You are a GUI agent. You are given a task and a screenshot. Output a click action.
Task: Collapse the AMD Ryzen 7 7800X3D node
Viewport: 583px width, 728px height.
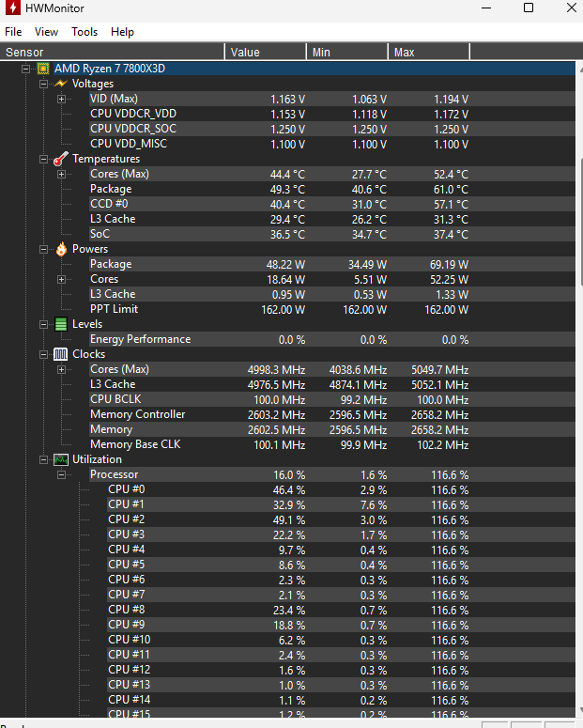click(x=26, y=70)
